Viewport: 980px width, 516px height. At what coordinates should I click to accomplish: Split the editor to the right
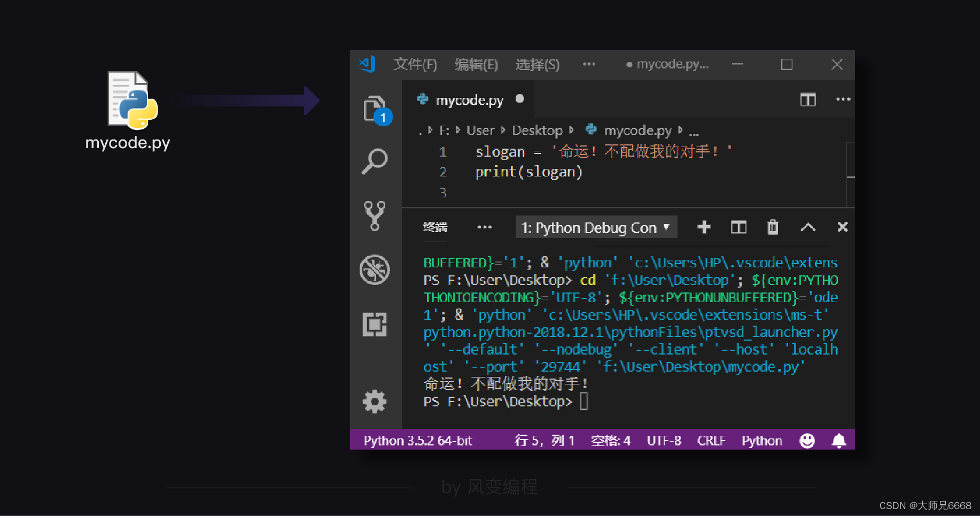tap(808, 99)
